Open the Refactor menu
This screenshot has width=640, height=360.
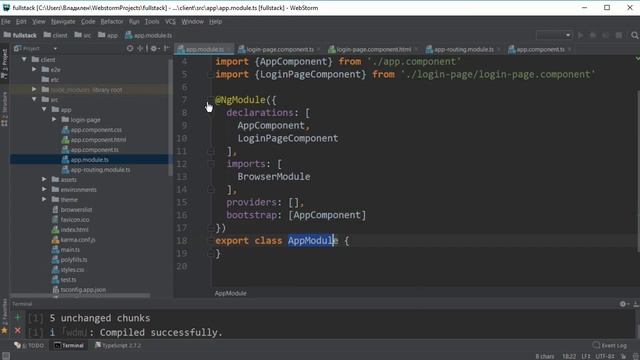(112, 22)
